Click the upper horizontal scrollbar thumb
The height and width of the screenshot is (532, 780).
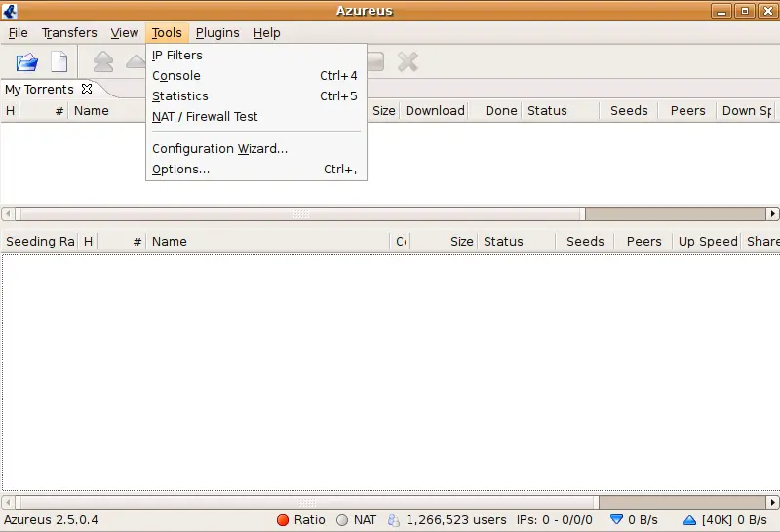point(300,213)
